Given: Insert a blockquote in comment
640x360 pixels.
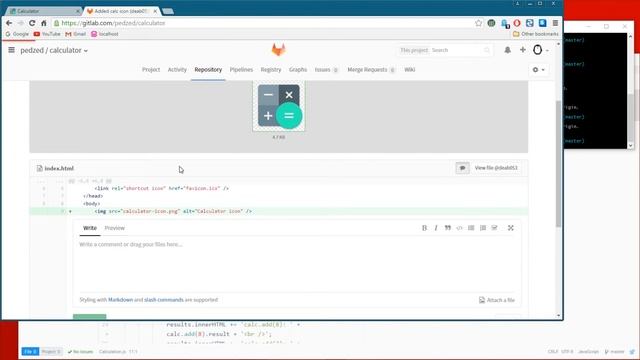Looking at the screenshot, I should point(448,228).
